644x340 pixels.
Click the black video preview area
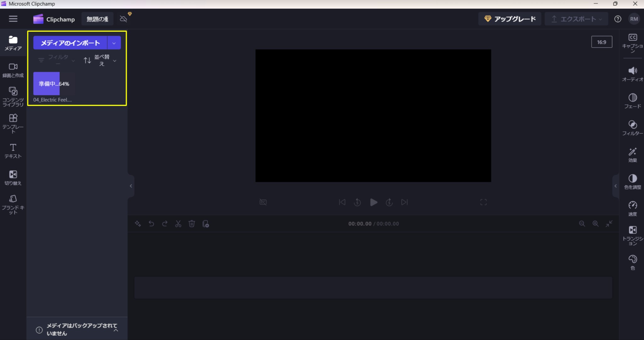pyautogui.click(x=373, y=115)
